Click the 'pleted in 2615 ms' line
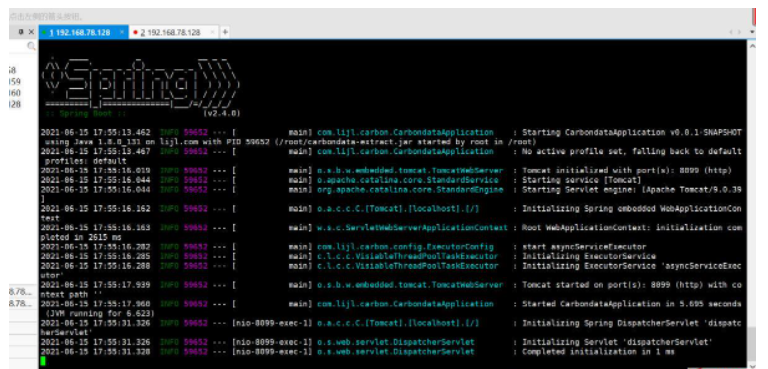This screenshot has height=369, width=768. point(81,237)
